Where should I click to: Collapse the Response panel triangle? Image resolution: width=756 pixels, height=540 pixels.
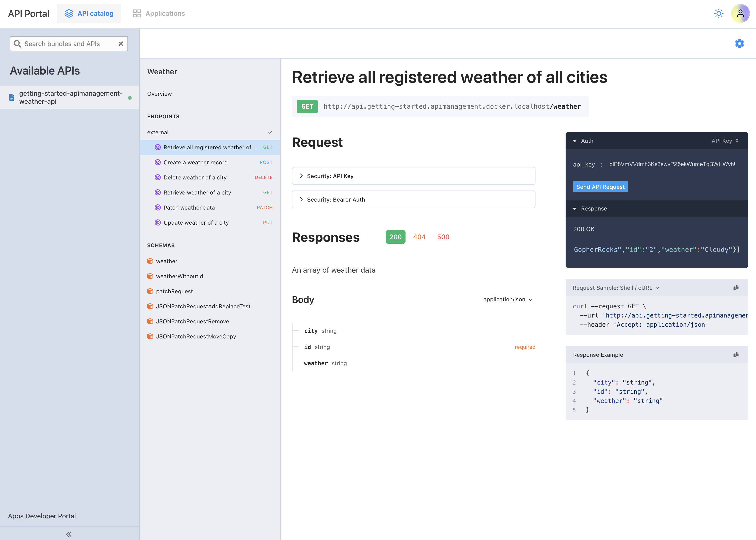(x=575, y=209)
